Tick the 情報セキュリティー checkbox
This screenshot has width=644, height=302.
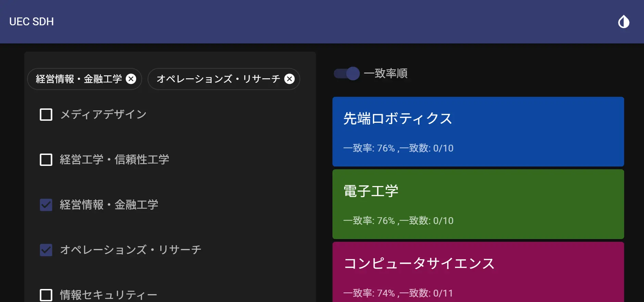[46, 295]
